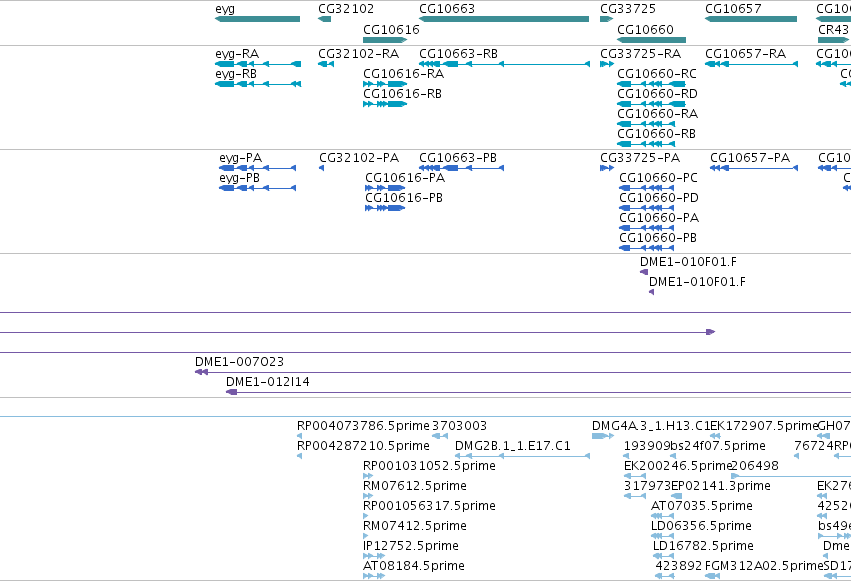Select the CG10663 gene bar
851x581 pixels.
504,19
